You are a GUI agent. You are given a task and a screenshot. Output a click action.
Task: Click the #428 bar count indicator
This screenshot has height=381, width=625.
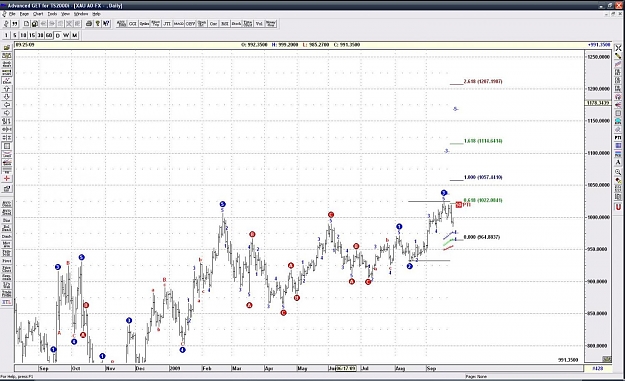click(x=597, y=368)
